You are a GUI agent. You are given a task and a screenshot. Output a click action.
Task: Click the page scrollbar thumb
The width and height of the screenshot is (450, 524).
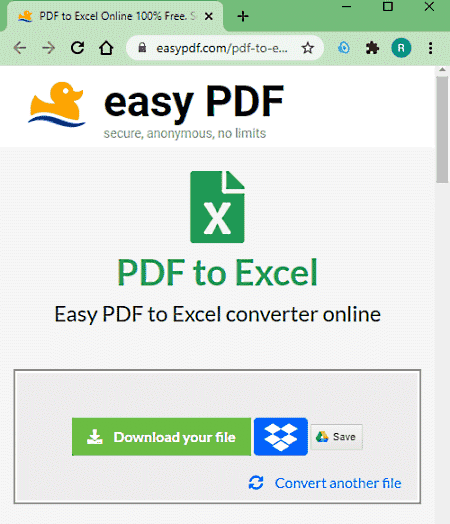[442, 130]
